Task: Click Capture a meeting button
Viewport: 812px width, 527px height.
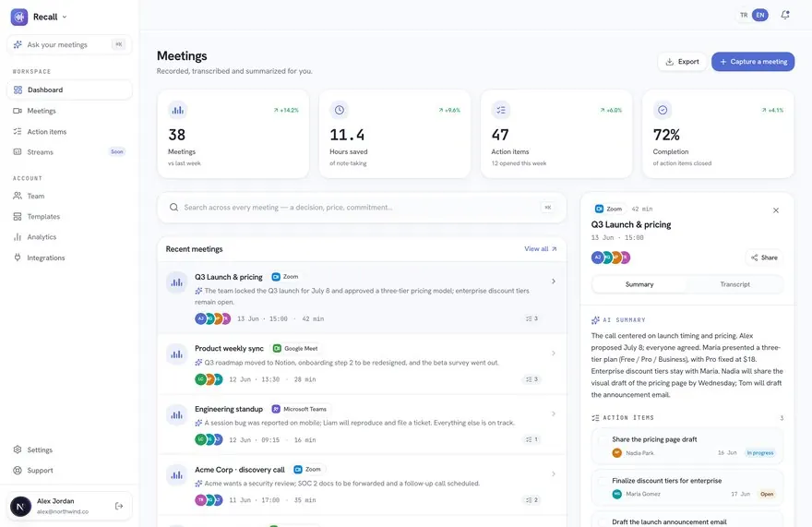Action: click(x=753, y=62)
